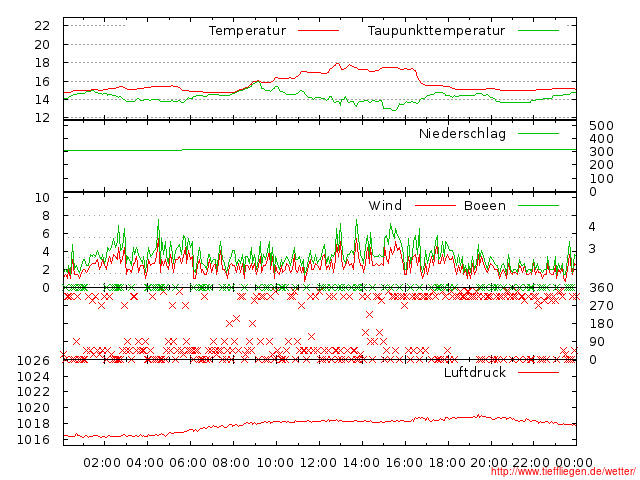Click the 1022 pressure axis value

pos(33,392)
